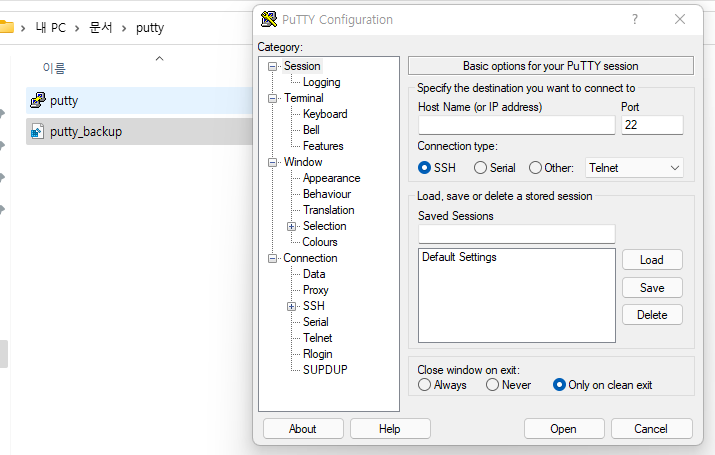The width and height of the screenshot is (715, 455).
Task: Click chevron after 문서 in the breadcrumb
Action: point(124,28)
